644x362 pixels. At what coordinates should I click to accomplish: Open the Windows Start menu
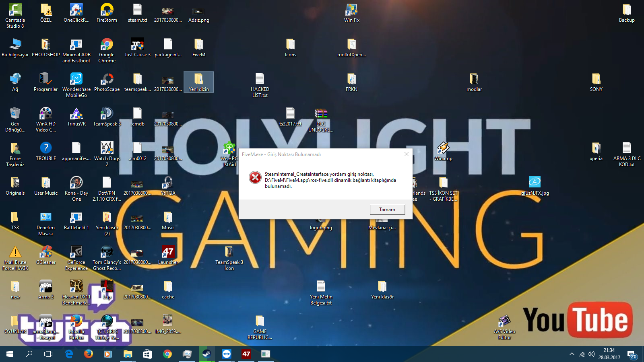coord(10,354)
